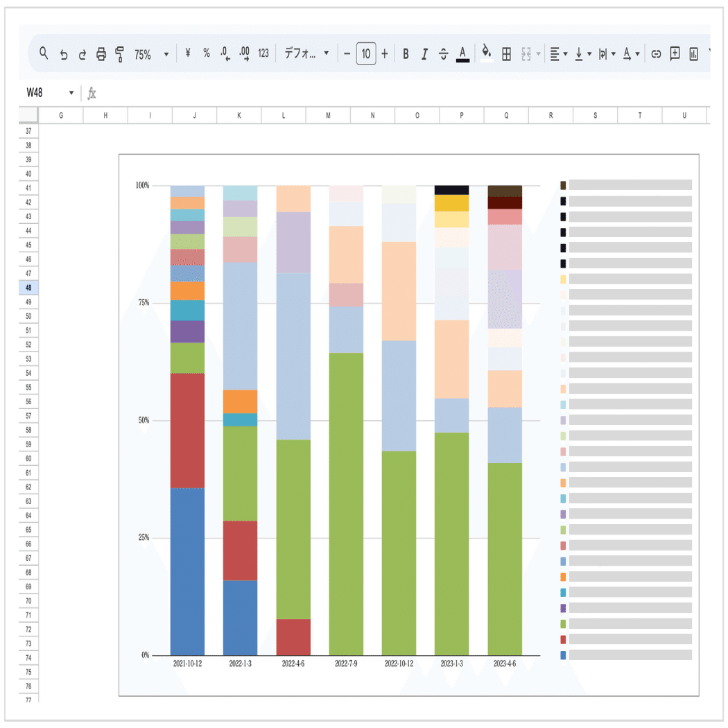Open horizontal align dropdown
This screenshot has height=728, width=728.
(x=559, y=54)
